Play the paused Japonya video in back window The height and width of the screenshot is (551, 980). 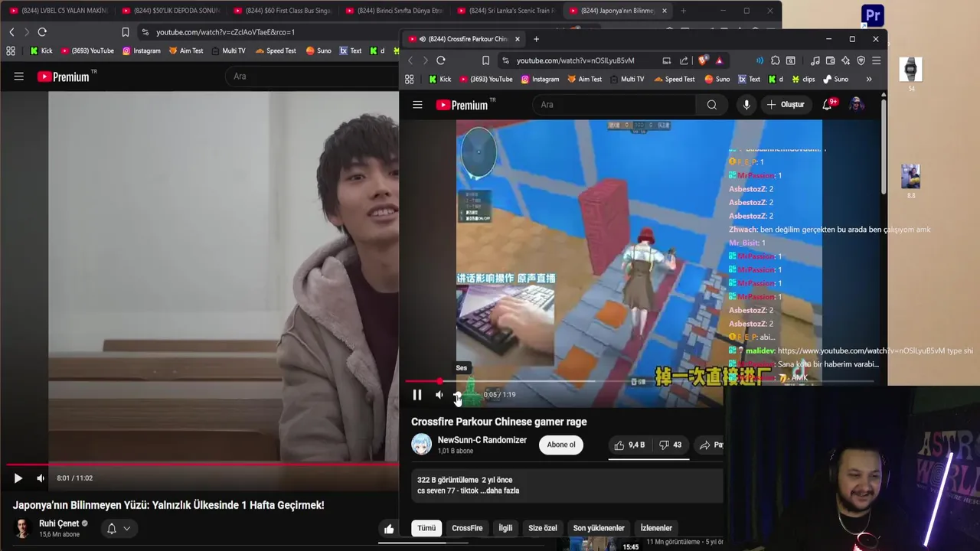coord(18,478)
